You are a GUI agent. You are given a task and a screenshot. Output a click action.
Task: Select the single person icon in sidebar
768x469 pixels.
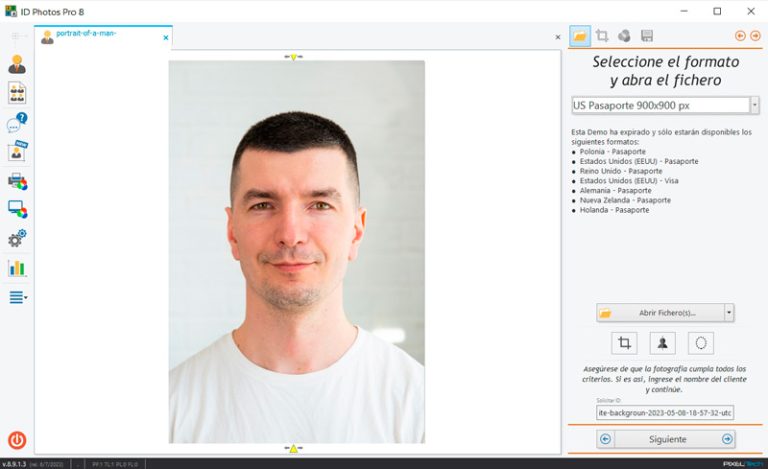pyautogui.click(x=17, y=65)
